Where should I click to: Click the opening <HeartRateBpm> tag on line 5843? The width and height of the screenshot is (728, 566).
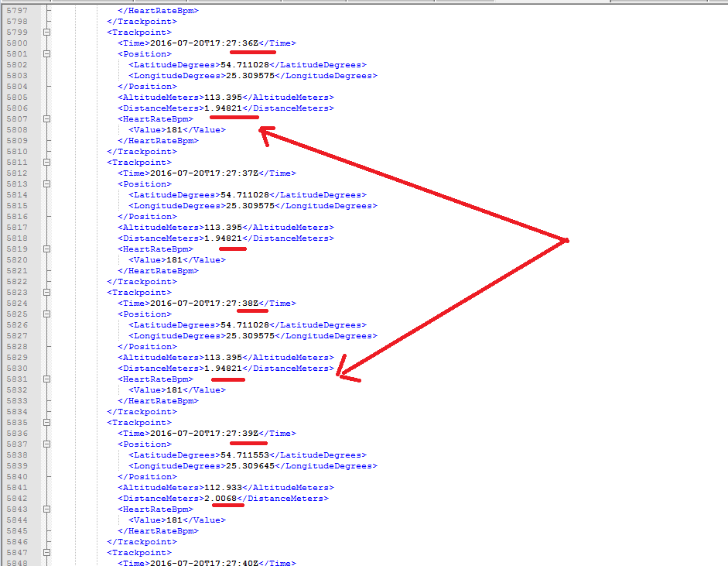[x=156, y=509]
